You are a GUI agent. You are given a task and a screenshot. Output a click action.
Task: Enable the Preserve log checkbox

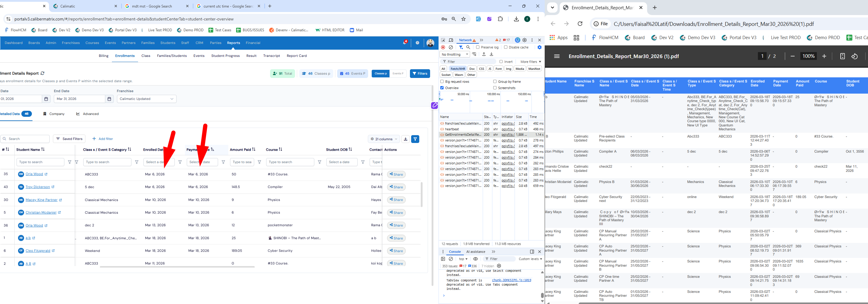click(x=478, y=47)
